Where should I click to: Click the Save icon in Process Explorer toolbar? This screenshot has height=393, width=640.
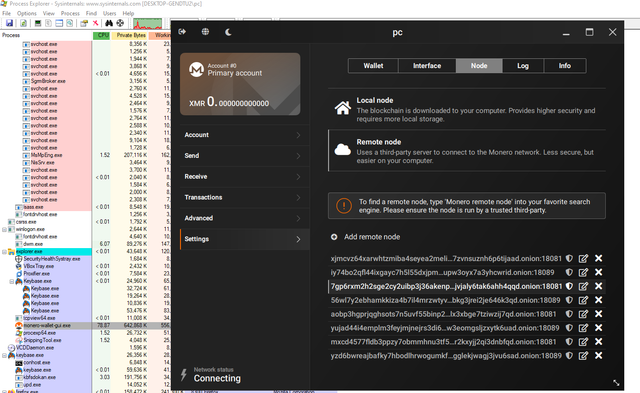pos(9,23)
